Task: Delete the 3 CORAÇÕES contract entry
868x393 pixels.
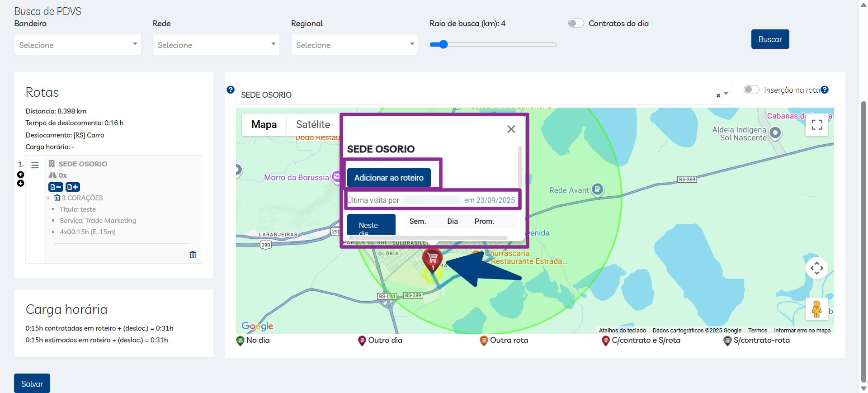Action: point(57,198)
